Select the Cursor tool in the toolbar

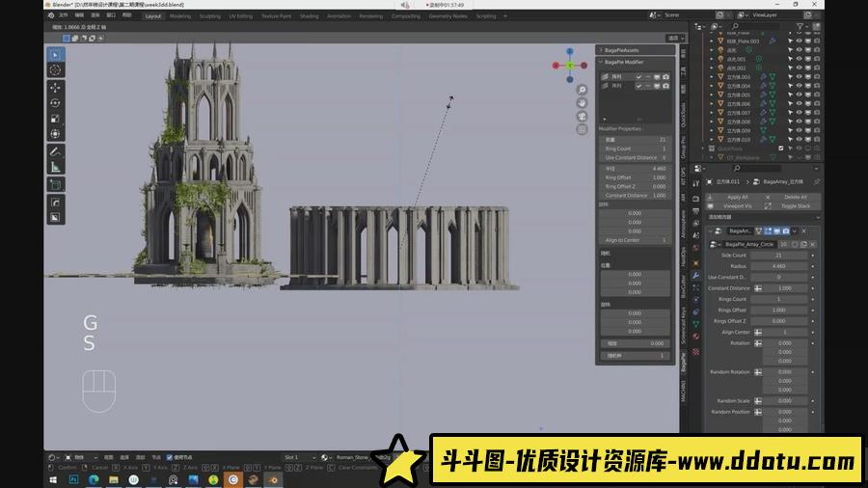(x=55, y=70)
